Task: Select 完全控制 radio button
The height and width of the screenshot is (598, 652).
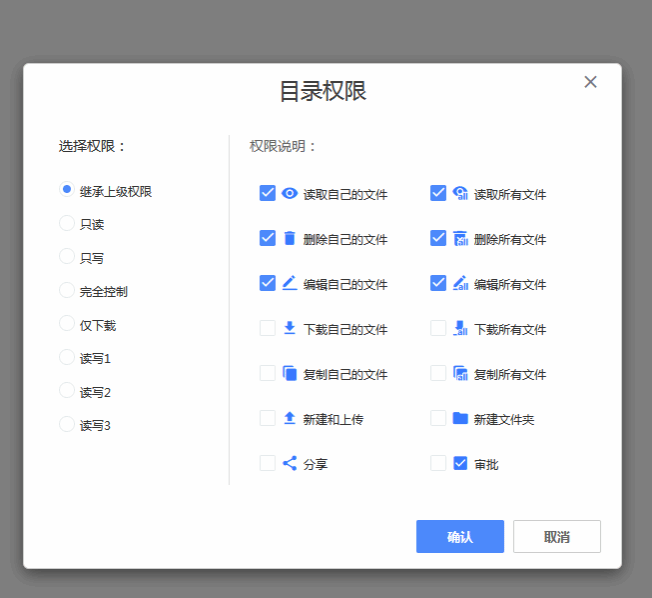Action: click(67, 290)
